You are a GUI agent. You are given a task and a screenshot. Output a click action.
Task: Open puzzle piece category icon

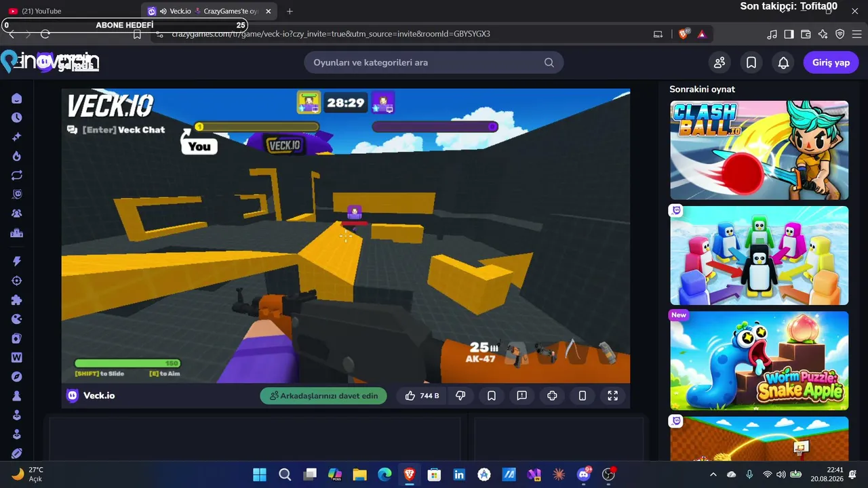point(17,300)
